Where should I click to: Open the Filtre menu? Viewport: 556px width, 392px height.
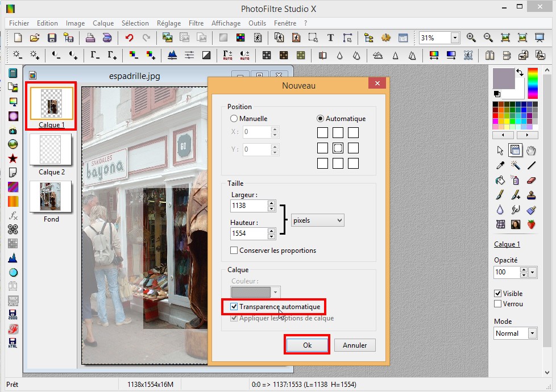(x=196, y=23)
